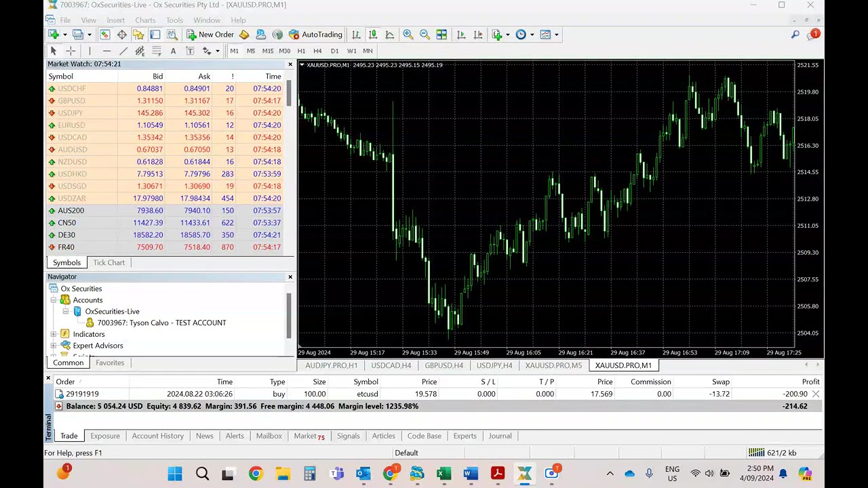Image resolution: width=868 pixels, height=488 pixels.
Task: Switch chart to bar chart
Action: tap(356, 35)
